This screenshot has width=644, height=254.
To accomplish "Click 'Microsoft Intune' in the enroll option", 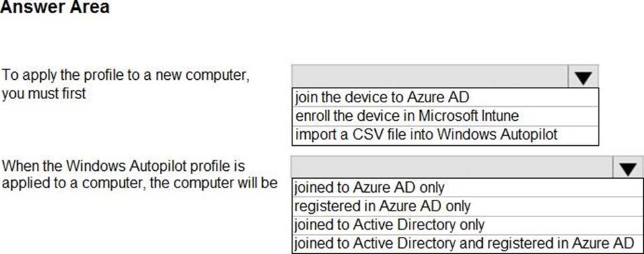I will (468, 116).
